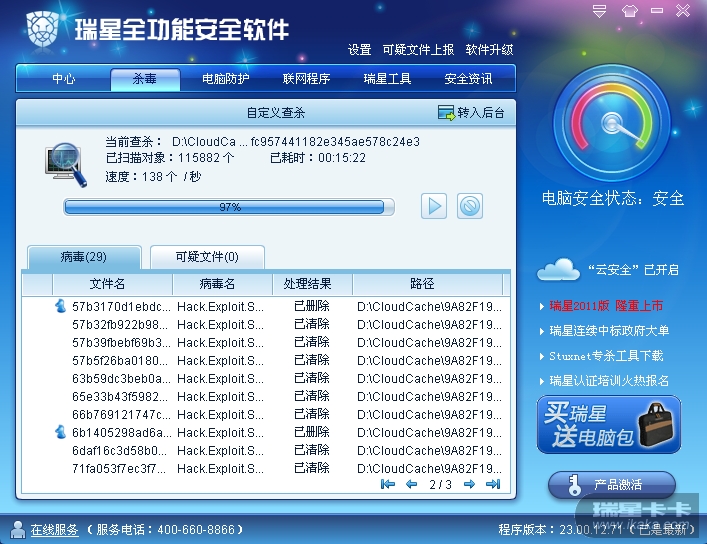Image resolution: width=707 pixels, height=544 pixels.
Task: Click 可疑文件上报 link
Action: pyautogui.click(x=418, y=50)
